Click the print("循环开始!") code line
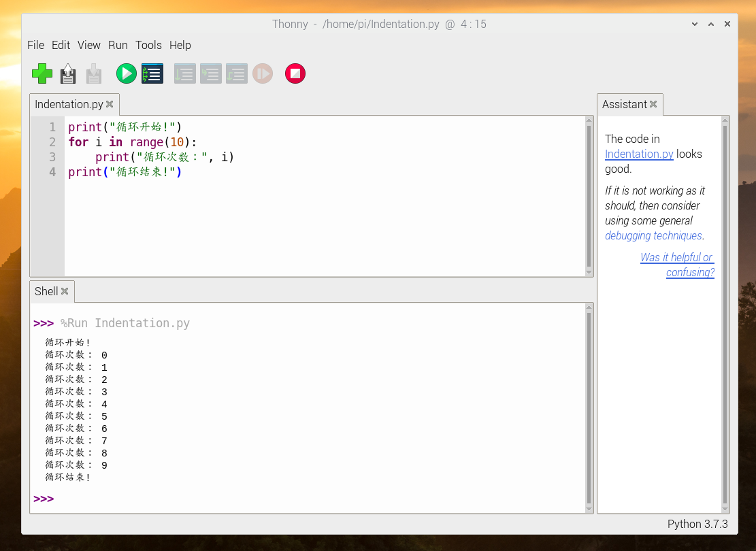This screenshot has height=551, width=756. (x=125, y=127)
